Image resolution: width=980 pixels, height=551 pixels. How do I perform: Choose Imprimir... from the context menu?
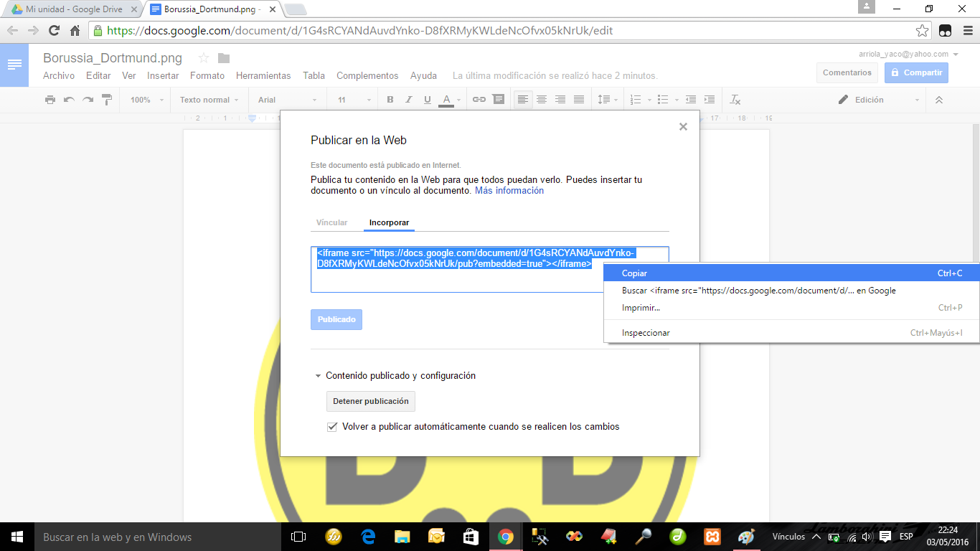coord(791,308)
